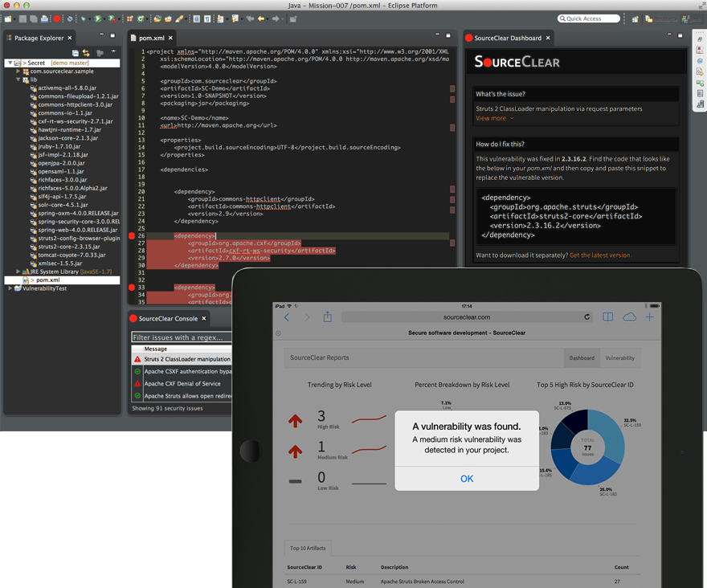This screenshot has height=588, width=707.
Task: Tap the Safari bookmarks book icon
Action: tap(608, 316)
